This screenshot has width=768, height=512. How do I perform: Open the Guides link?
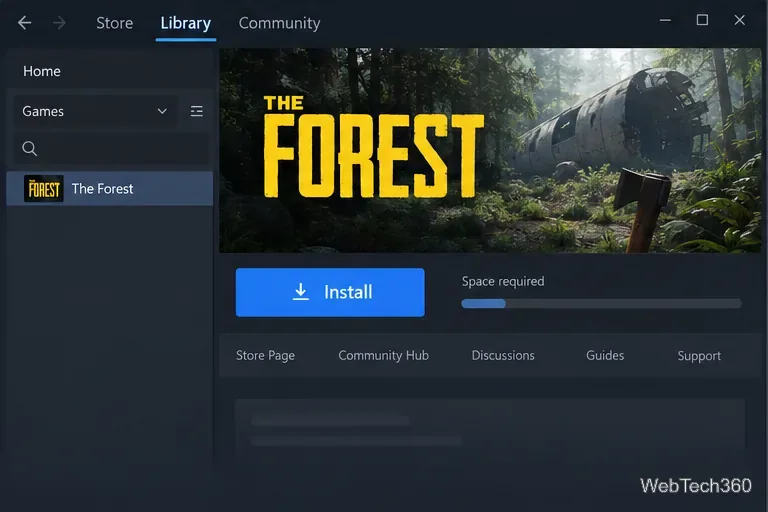tap(605, 356)
